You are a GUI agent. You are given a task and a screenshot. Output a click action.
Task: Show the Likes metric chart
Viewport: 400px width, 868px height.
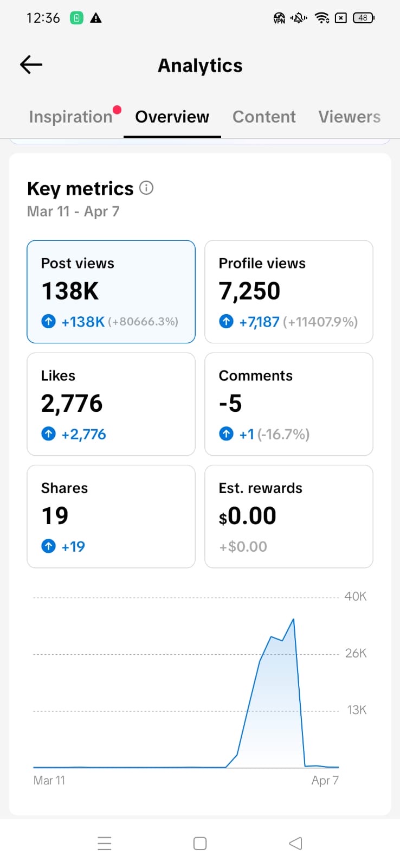pyautogui.click(x=111, y=404)
